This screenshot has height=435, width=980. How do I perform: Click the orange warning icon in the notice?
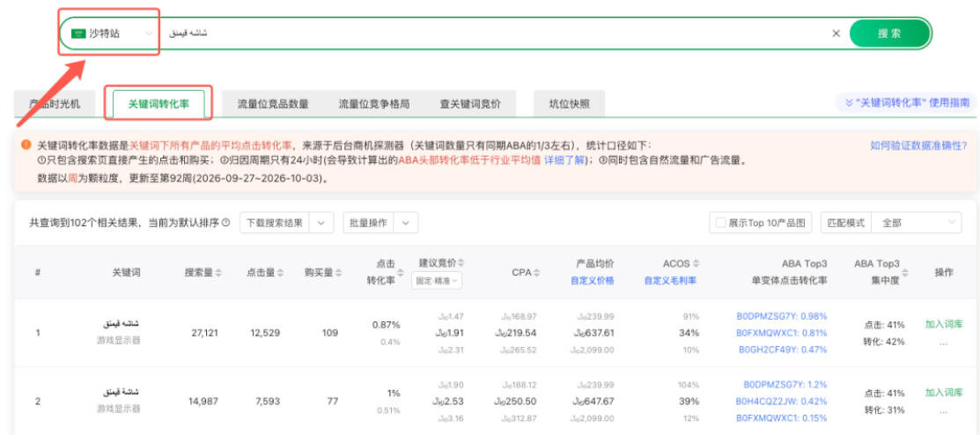26,144
